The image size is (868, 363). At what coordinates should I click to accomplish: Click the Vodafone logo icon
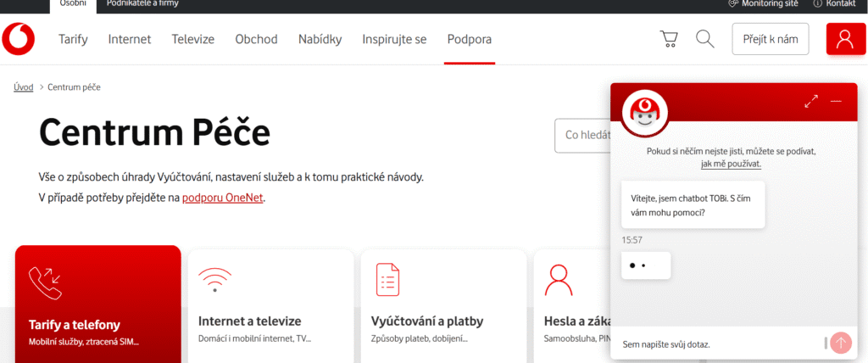pos(19,39)
